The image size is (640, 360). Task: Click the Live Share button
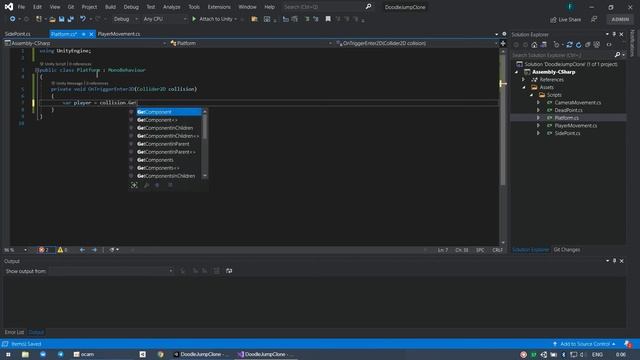(x=565, y=19)
